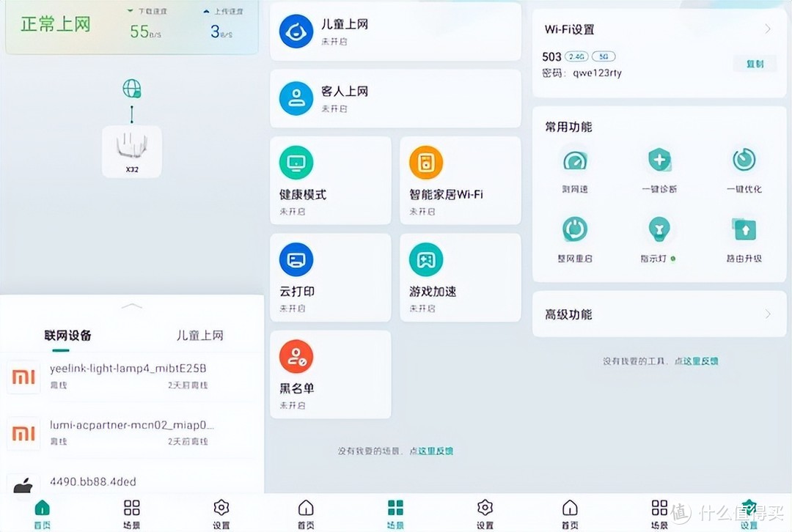The width and height of the screenshot is (792, 532).
Task: Switch to the 儿童上网 tab
Action: 199,335
